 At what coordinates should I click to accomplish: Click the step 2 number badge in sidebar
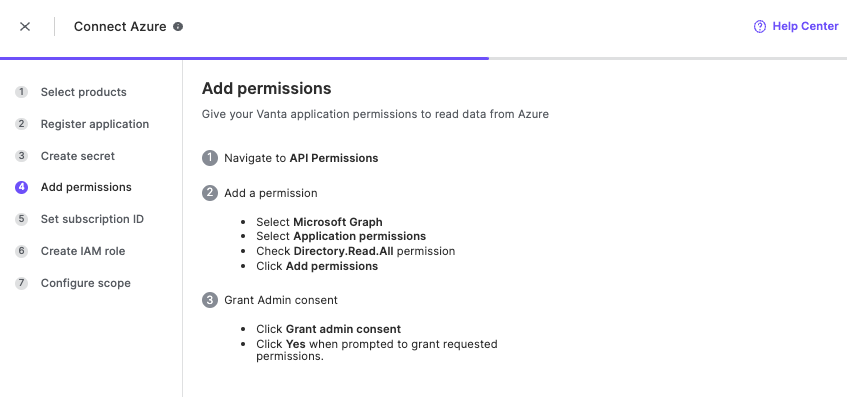pyautogui.click(x=21, y=124)
